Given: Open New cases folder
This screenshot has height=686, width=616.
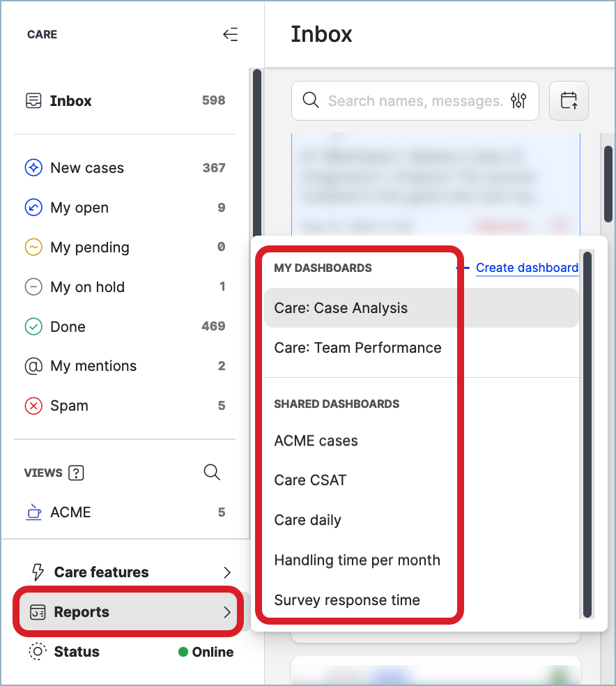Looking at the screenshot, I should point(86,168).
